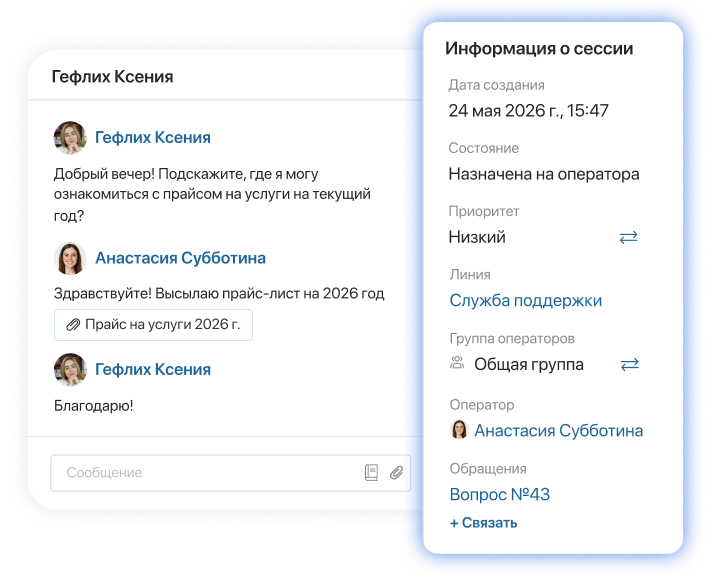This screenshot has height=575, width=727.
Task: Click paperclip icon in Прайс на услуги attachment
Action: [x=73, y=325]
